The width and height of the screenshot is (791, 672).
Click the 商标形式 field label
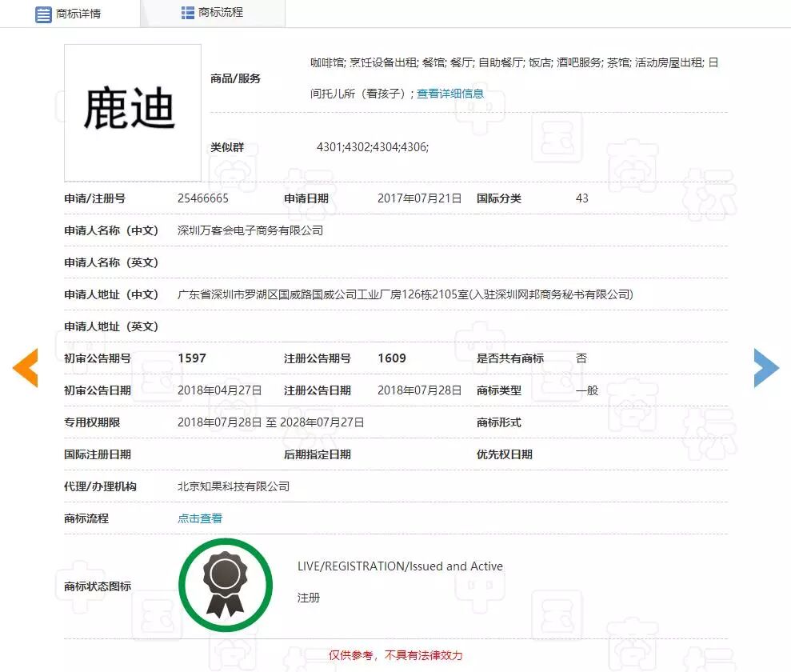pyautogui.click(x=499, y=422)
